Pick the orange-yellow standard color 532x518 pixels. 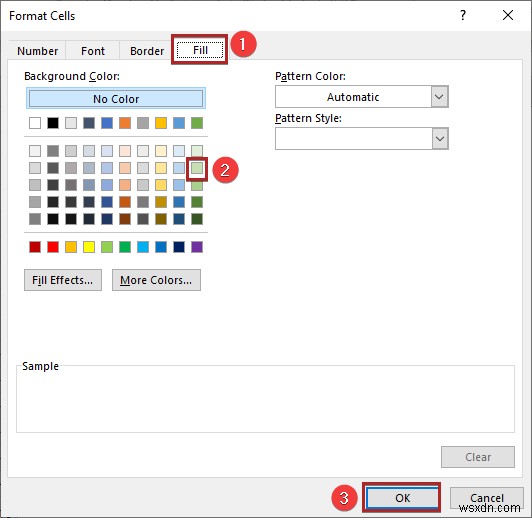click(71, 247)
